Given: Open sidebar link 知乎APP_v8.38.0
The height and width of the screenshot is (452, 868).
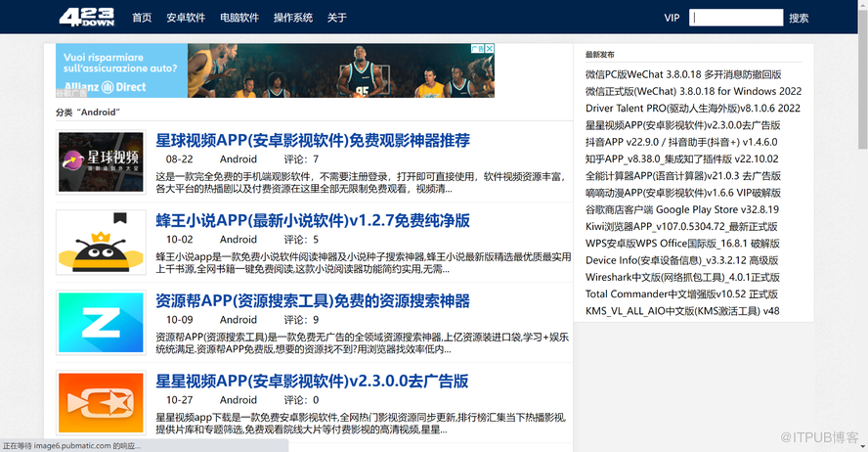Looking at the screenshot, I should [682, 158].
